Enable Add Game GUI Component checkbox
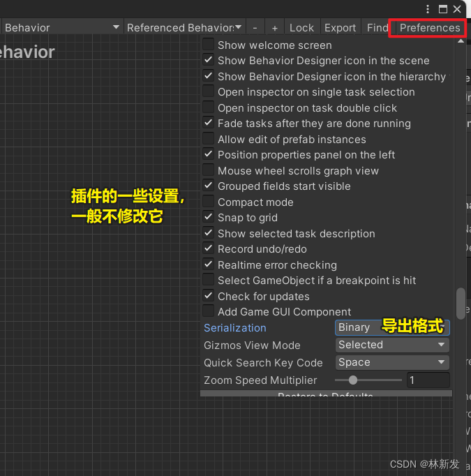The image size is (471, 476). [x=209, y=311]
